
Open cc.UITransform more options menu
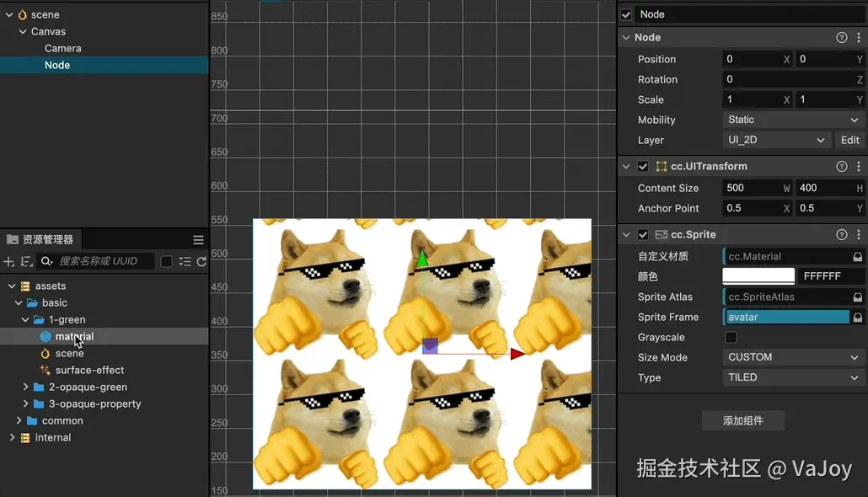pos(859,167)
